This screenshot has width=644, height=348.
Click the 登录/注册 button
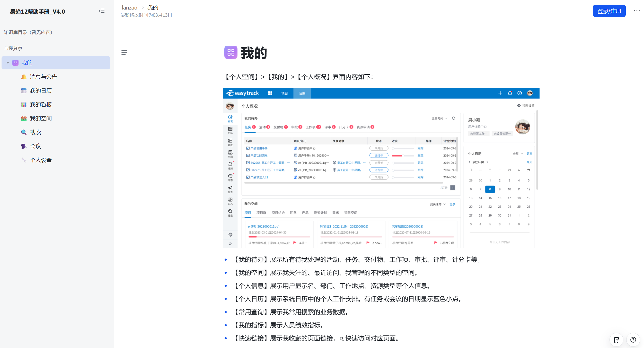[x=609, y=11]
